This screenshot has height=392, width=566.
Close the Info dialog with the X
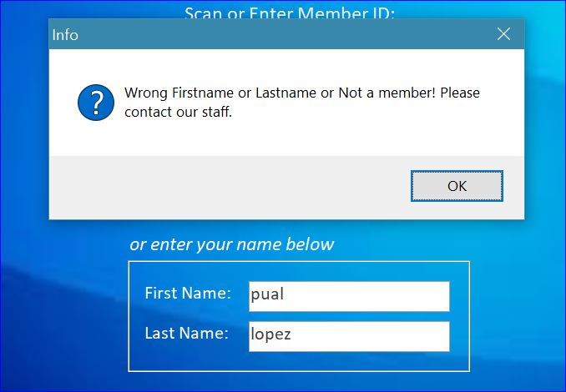click(x=503, y=34)
